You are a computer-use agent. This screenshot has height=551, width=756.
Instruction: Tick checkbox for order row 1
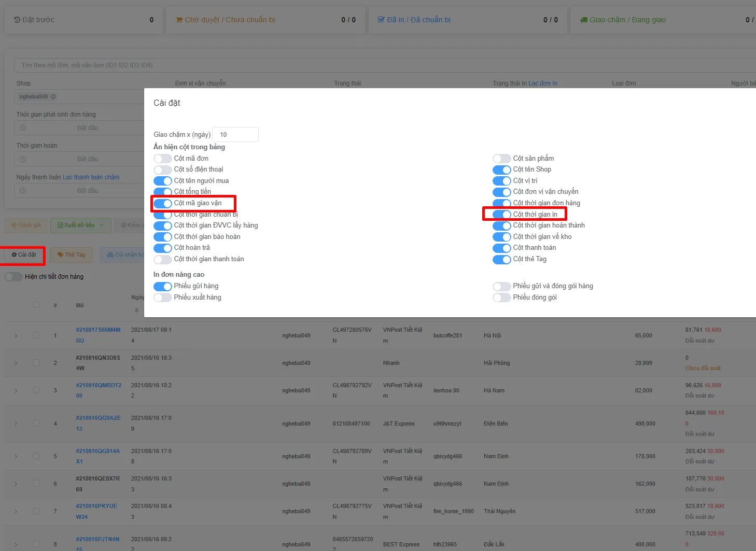point(36,335)
